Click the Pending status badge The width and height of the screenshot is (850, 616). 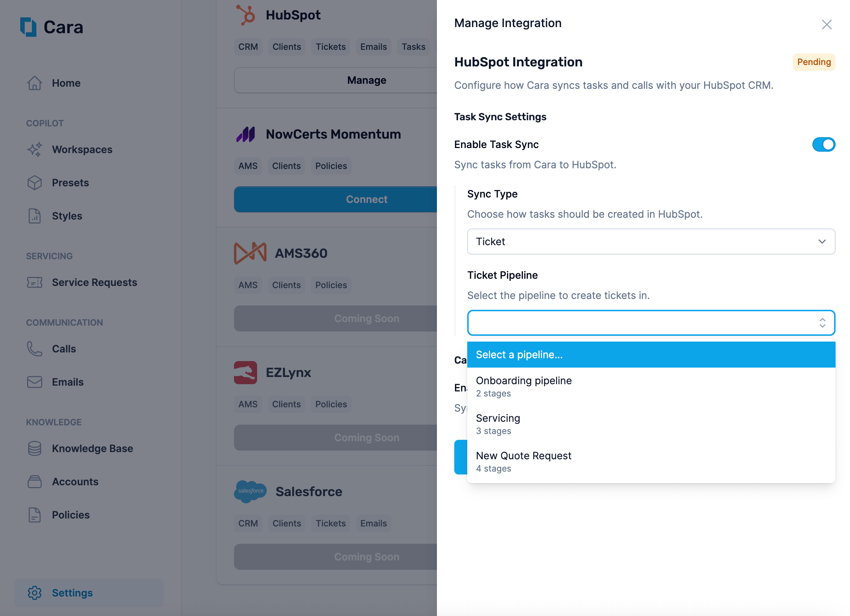(814, 62)
